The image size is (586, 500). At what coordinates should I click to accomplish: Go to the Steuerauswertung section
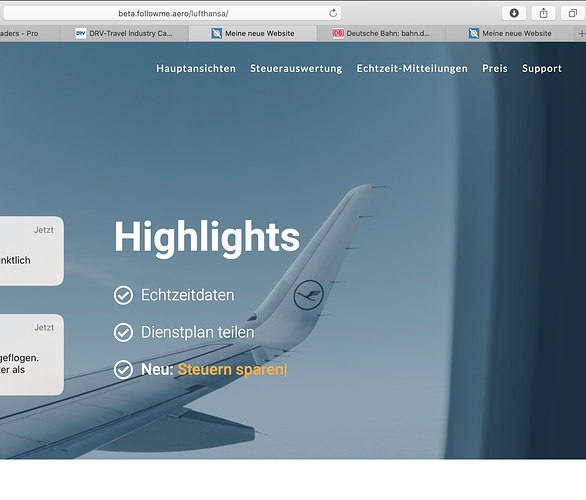coord(296,68)
